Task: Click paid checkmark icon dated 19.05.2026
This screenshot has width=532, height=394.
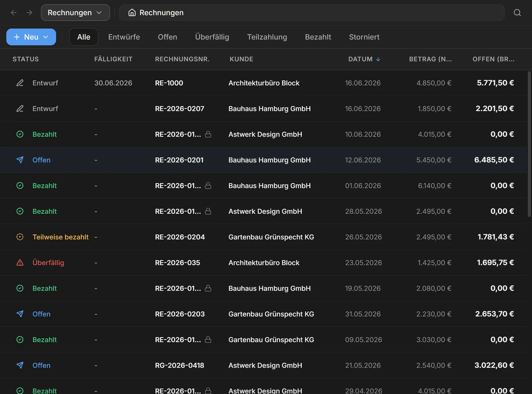Action: coord(20,288)
